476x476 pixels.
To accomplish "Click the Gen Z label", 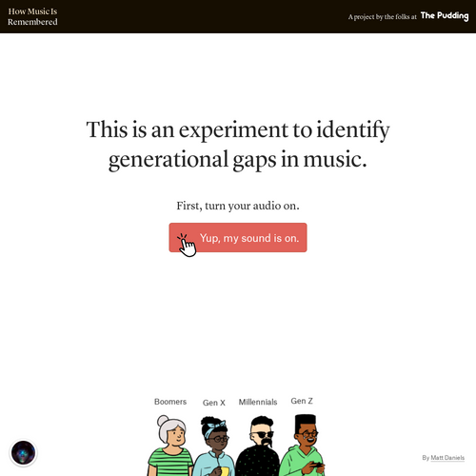I will [302, 401].
